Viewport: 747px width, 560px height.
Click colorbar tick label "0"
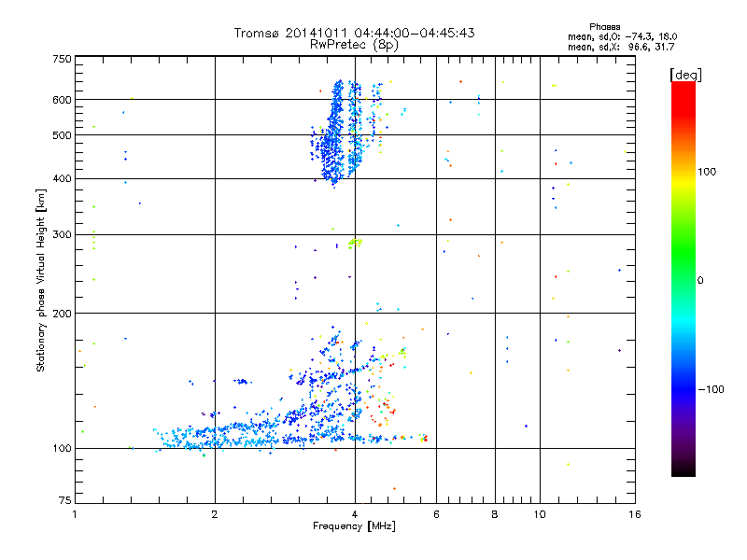[x=700, y=281]
